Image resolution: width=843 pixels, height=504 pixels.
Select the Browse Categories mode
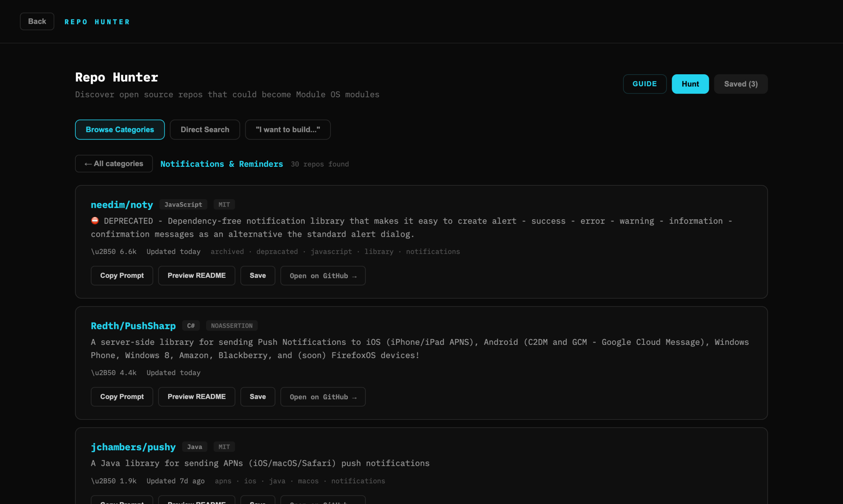tap(120, 129)
